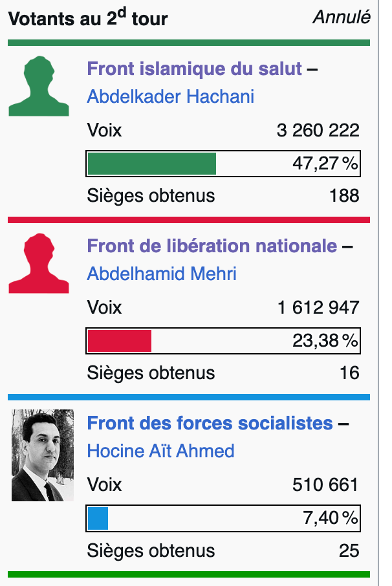
Task: Click the Annulé text at top
Action: [x=342, y=17]
